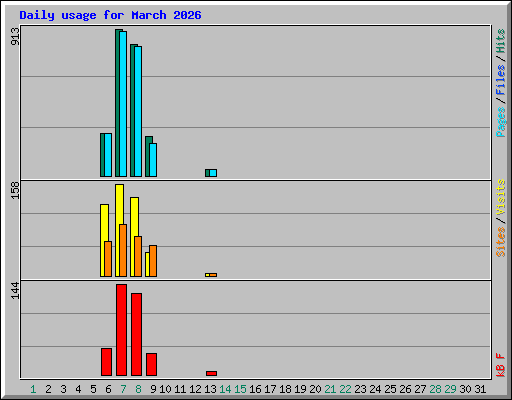Click the day 6 red KB bar
Image resolution: width=512 pixels, height=400 pixels.
pos(107,362)
